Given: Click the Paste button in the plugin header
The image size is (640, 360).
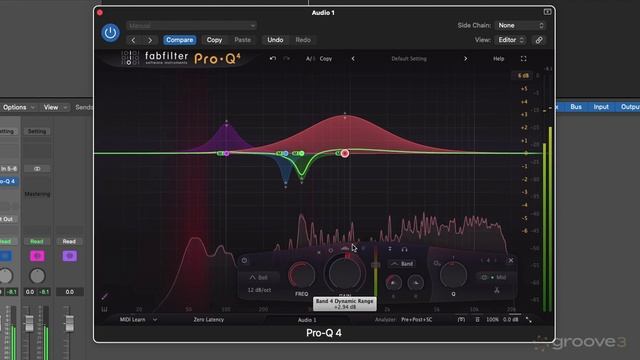Looking at the screenshot, I should tap(242, 40).
